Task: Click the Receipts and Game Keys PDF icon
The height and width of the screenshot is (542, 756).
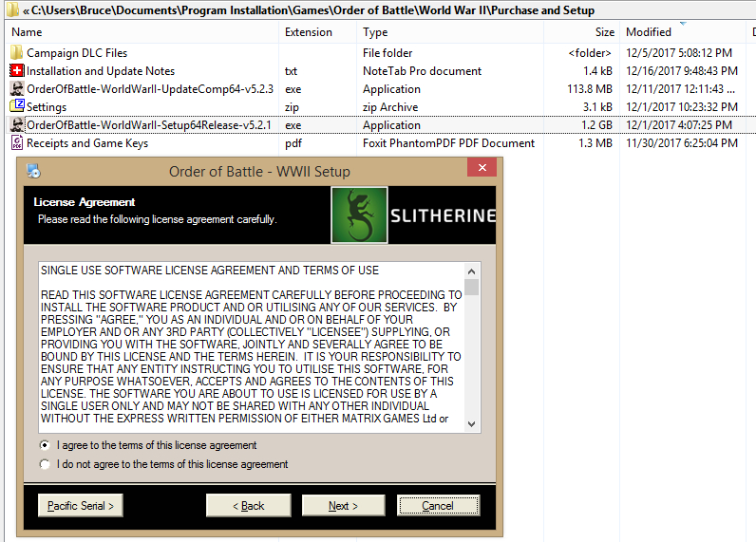Action: (17, 142)
